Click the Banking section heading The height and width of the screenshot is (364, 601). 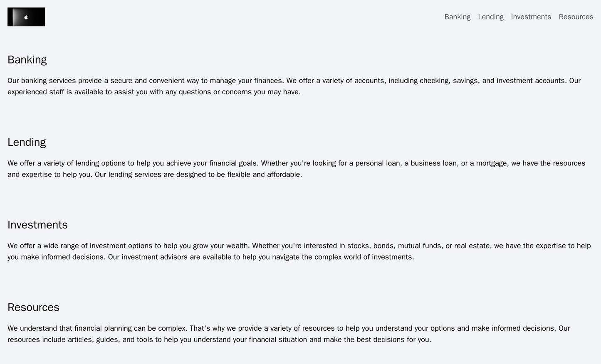click(x=27, y=60)
